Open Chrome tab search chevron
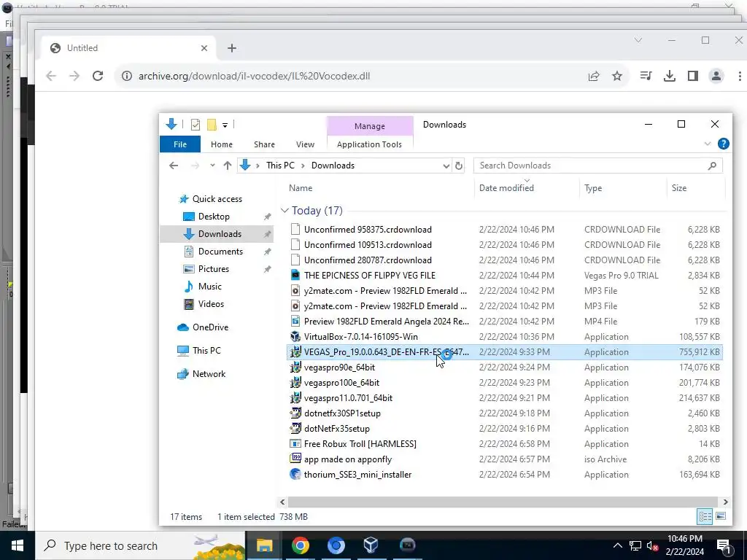Image resolution: width=747 pixels, height=560 pixels. (x=638, y=40)
